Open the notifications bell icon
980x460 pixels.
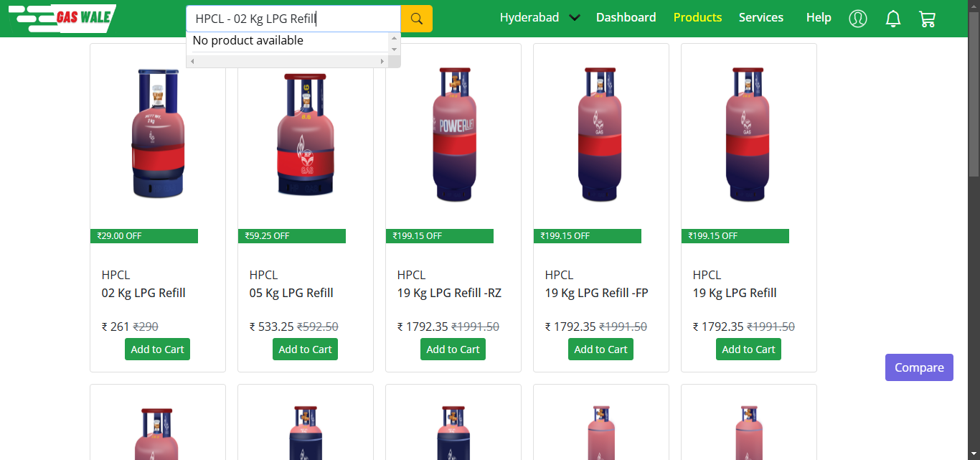coord(892,19)
